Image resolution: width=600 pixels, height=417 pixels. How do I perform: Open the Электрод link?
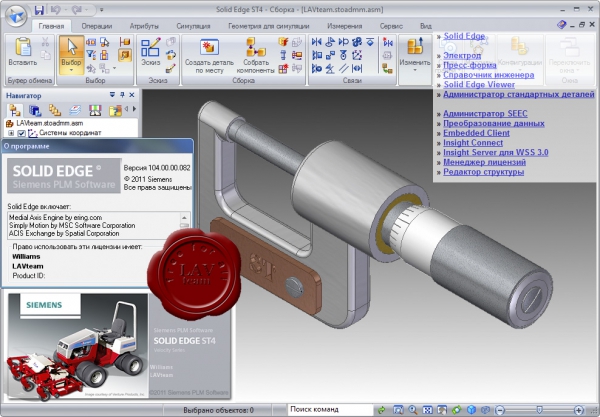point(462,55)
